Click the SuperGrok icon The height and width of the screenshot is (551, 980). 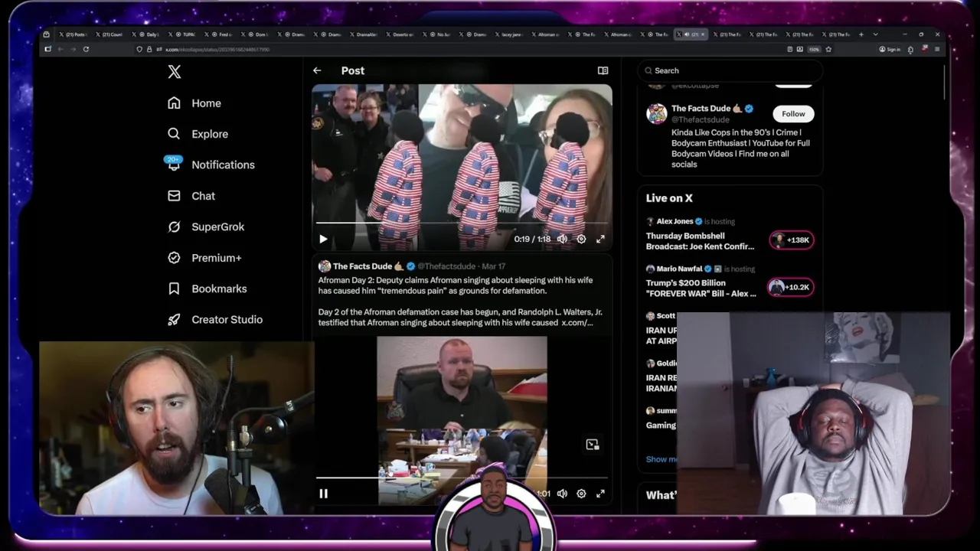click(174, 227)
